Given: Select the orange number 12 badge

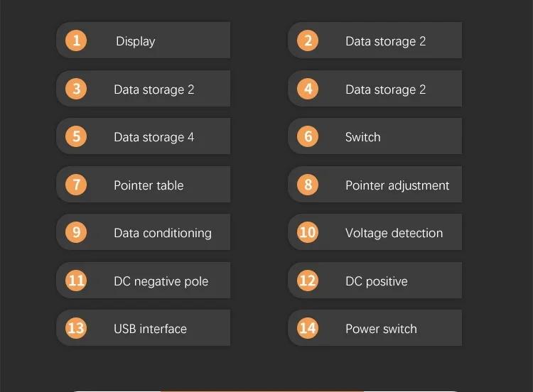Looking at the screenshot, I should (308, 281).
